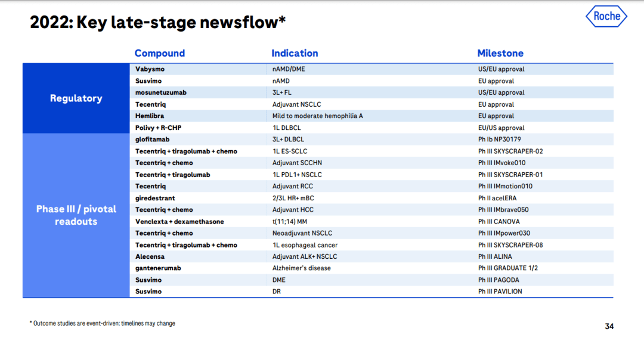
Task: Click 'Mild to moderate hemophilia A' cell
Action: pos(317,116)
